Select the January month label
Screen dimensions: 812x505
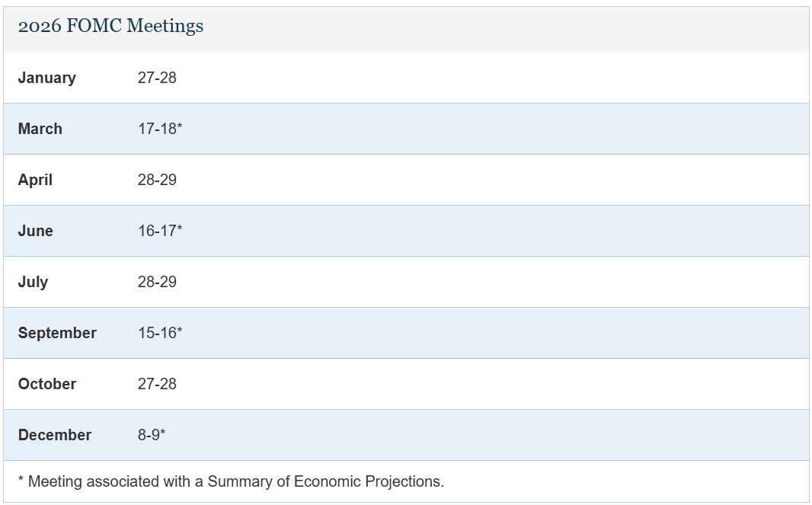47,78
